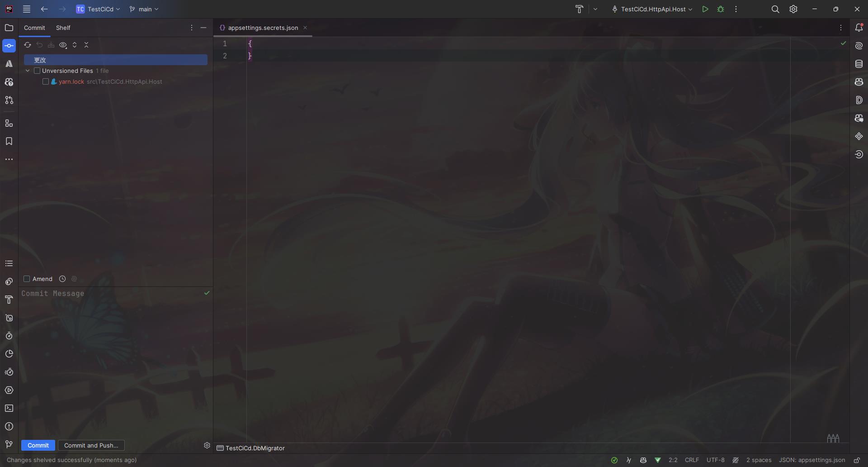Screen dimensions: 868x467
Task: Open Notifications with the bell icon
Action: pos(859,27)
